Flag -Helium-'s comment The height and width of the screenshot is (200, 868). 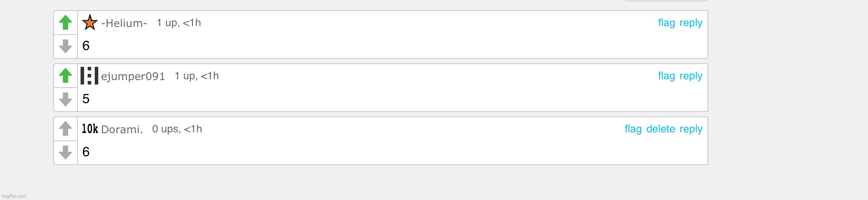click(666, 23)
